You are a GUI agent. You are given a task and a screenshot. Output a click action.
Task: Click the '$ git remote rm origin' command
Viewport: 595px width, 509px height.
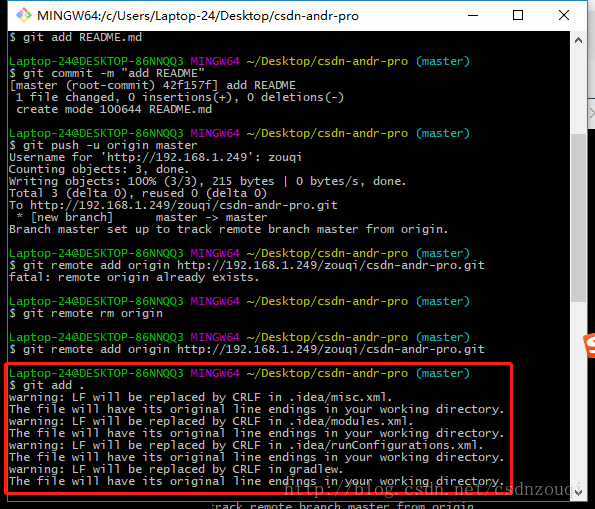[x=86, y=313]
